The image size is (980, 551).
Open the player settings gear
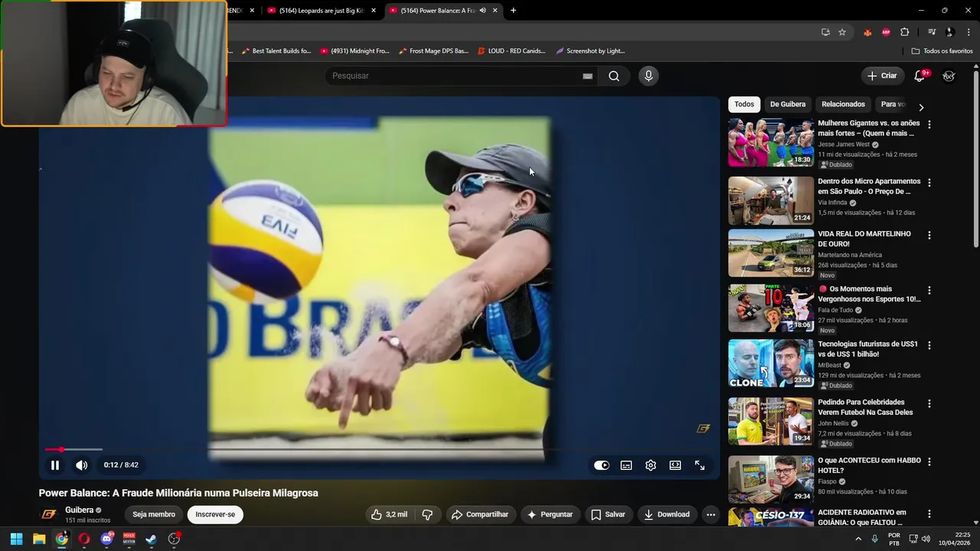[651, 465]
